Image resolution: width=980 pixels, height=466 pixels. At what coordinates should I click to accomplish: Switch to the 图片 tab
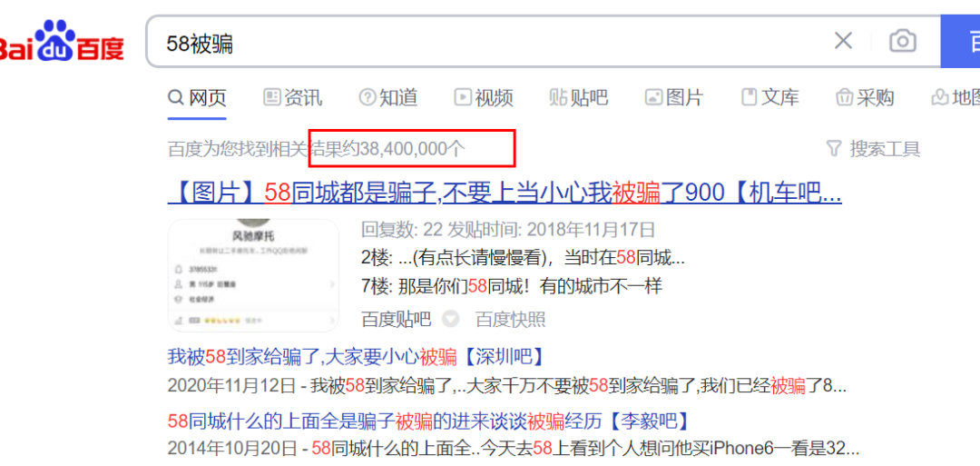click(674, 97)
